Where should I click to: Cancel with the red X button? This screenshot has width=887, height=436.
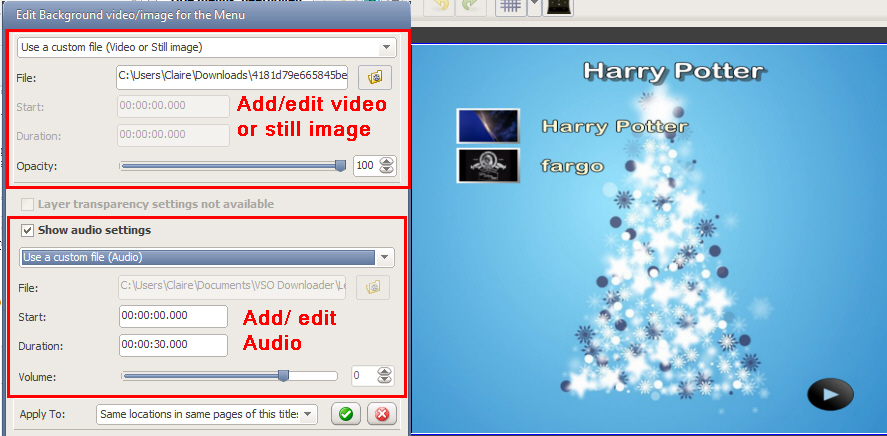coord(382,415)
